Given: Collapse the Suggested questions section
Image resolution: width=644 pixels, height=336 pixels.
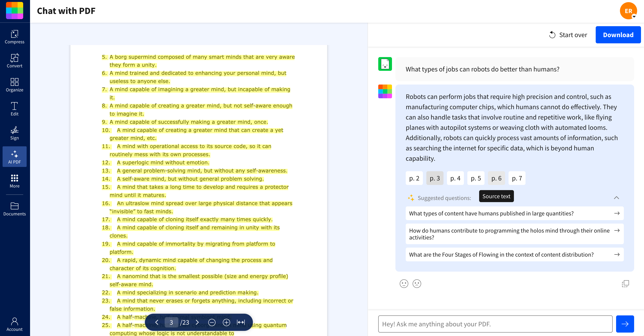Looking at the screenshot, I should pos(616,198).
